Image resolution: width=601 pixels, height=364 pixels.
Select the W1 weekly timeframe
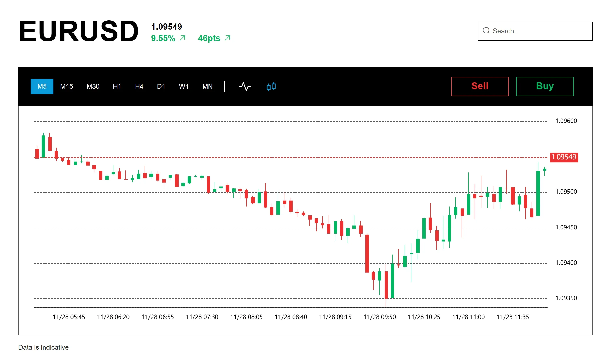[184, 87]
